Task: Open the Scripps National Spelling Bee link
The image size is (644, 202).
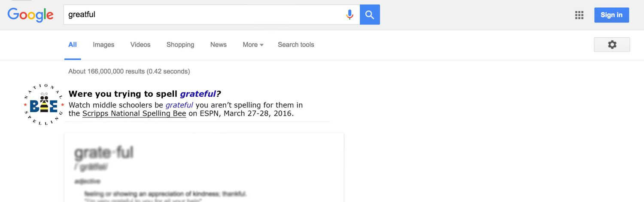Action: tap(134, 114)
